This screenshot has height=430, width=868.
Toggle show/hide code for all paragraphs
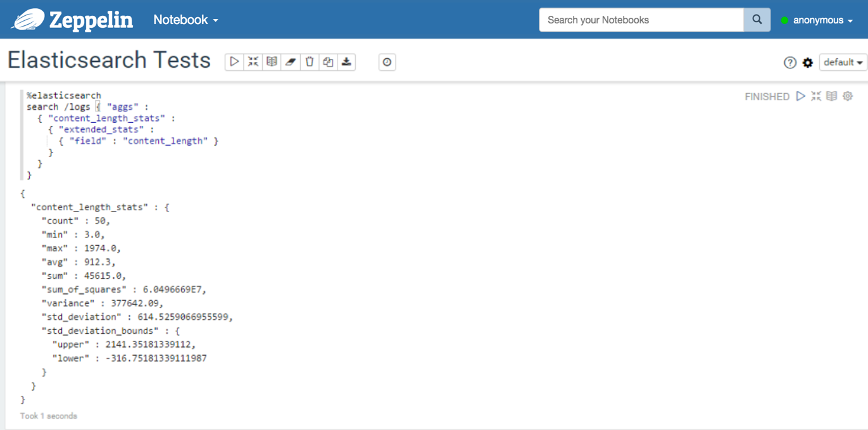click(253, 62)
